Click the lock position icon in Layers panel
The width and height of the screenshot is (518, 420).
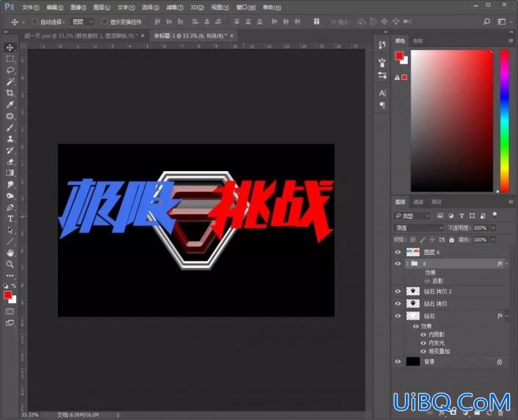[432, 239]
